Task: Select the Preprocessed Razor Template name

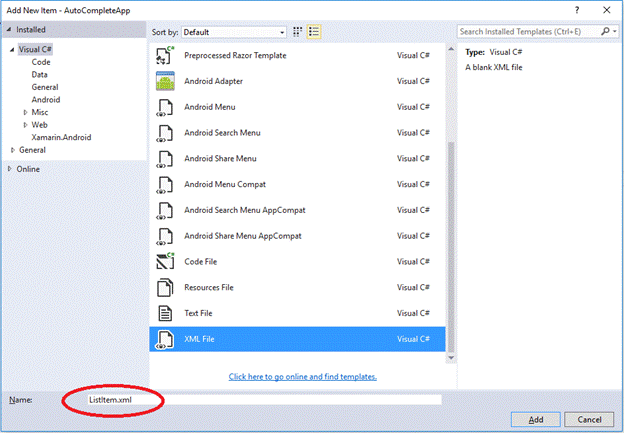Action: click(235, 56)
